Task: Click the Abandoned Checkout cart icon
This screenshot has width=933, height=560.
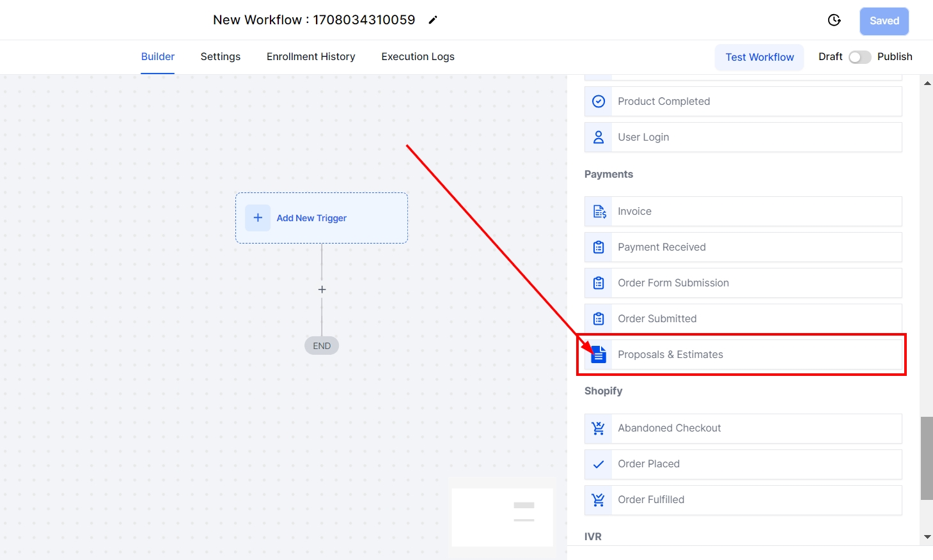Action: 599,428
